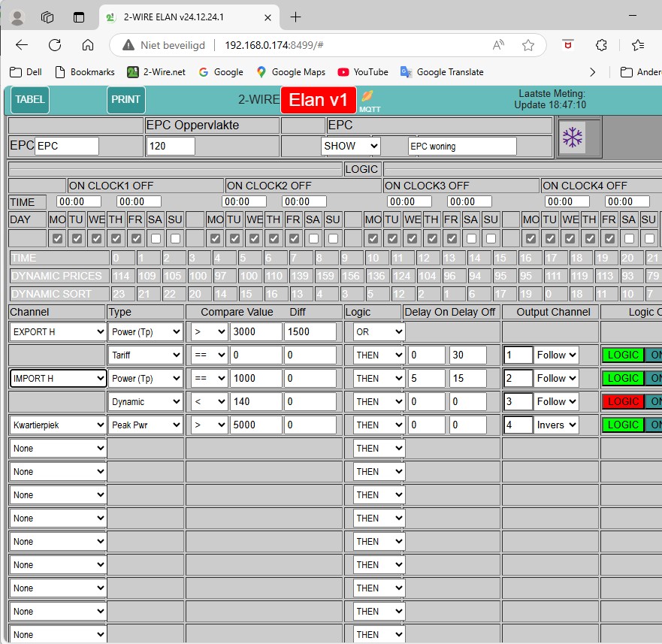Open the Follow dropdown for output 1

(x=556, y=355)
